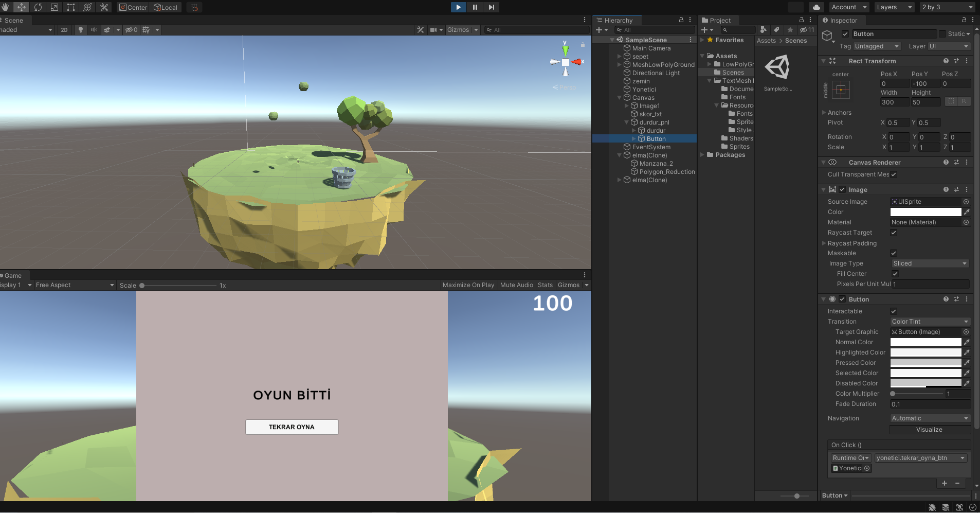Toggle 2D mode in the Scene view
Image resolution: width=980 pixels, height=513 pixels.
click(x=63, y=29)
